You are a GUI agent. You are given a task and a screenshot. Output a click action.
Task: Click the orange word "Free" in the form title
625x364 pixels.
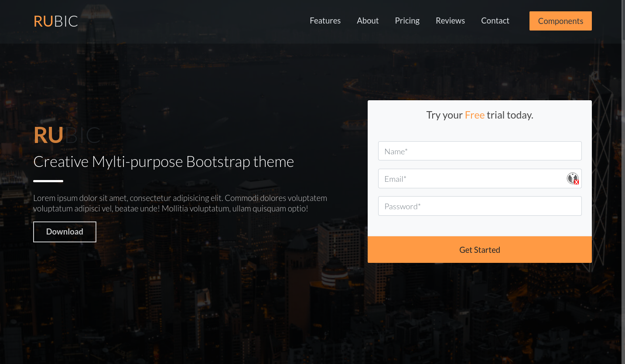click(475, 115)
